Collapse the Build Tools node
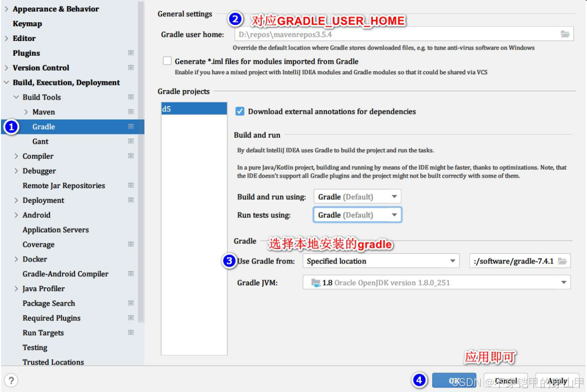The width and height of the screenshot is (587, 392). tap(16, 97)
